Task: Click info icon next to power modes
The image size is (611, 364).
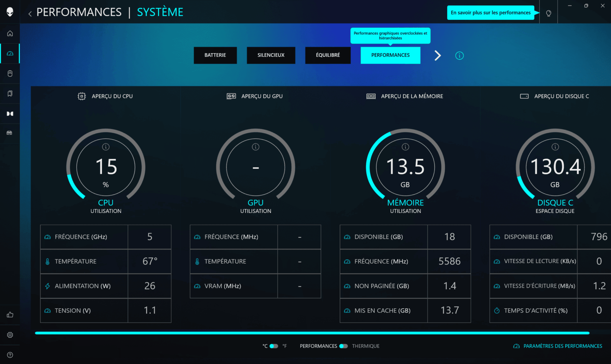Action: coord(459,56)
